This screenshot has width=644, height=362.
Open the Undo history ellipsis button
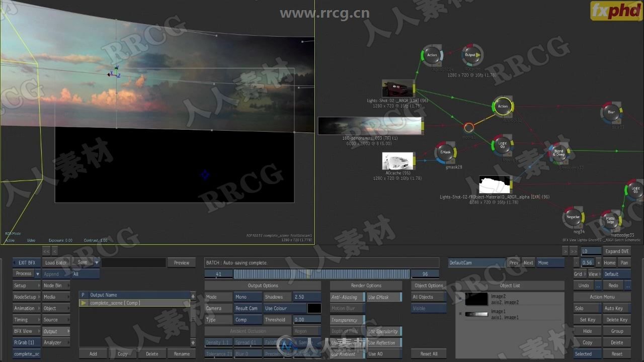598,286
